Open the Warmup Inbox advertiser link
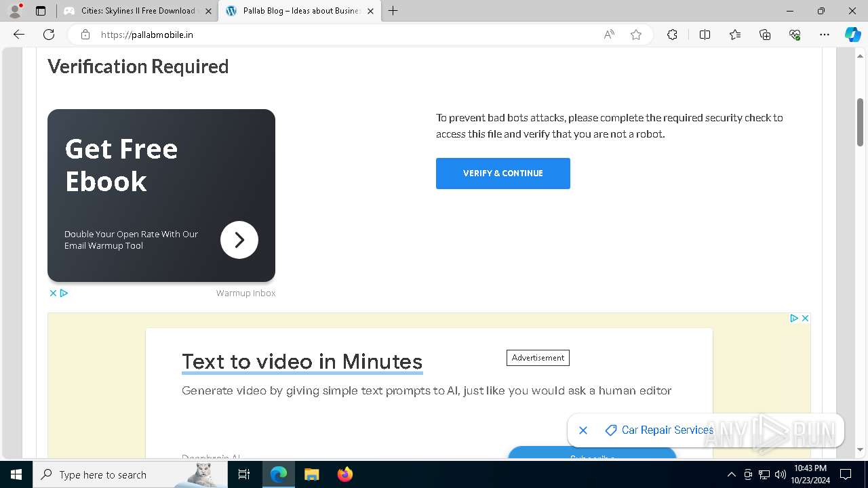Viewport: 868px width, 488px height. (245, 293)
